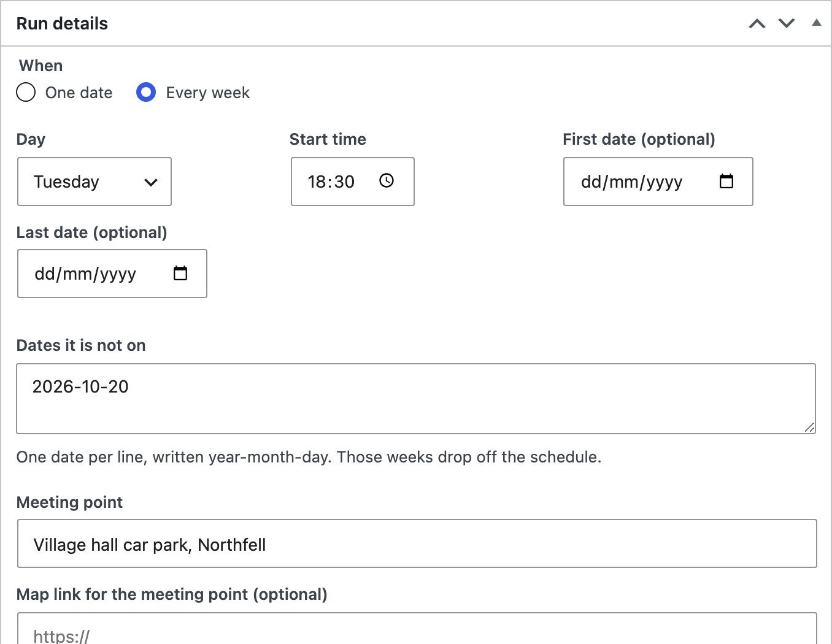Open the clock picker in Start time
The height and width of the screenshot is (644, 832).
(387, 180)
